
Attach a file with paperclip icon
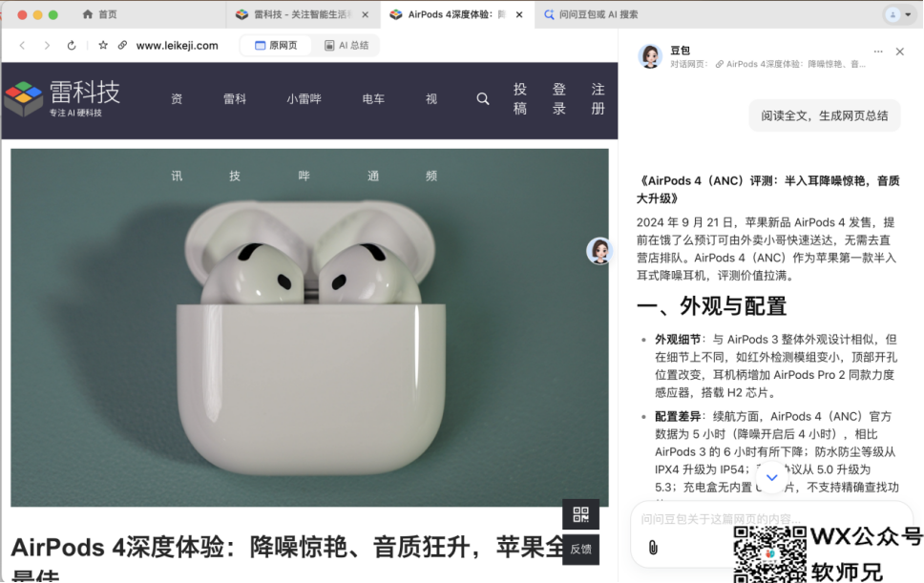click(x=653, y=548)
